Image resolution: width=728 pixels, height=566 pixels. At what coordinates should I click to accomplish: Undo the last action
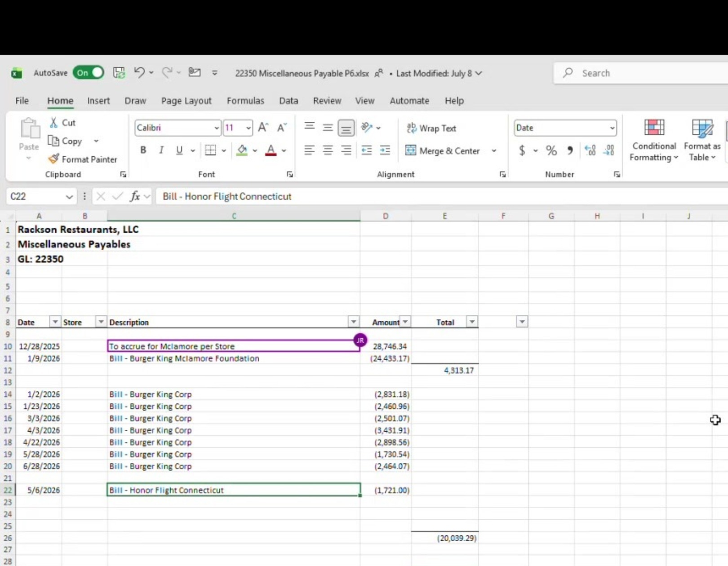coord(139,72)
